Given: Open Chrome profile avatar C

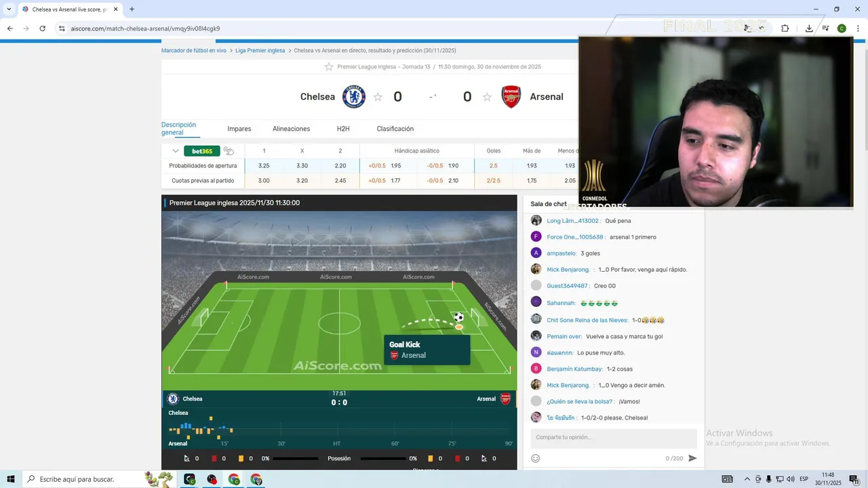Looking at the screenshot, I should click(x=842, y=28).
